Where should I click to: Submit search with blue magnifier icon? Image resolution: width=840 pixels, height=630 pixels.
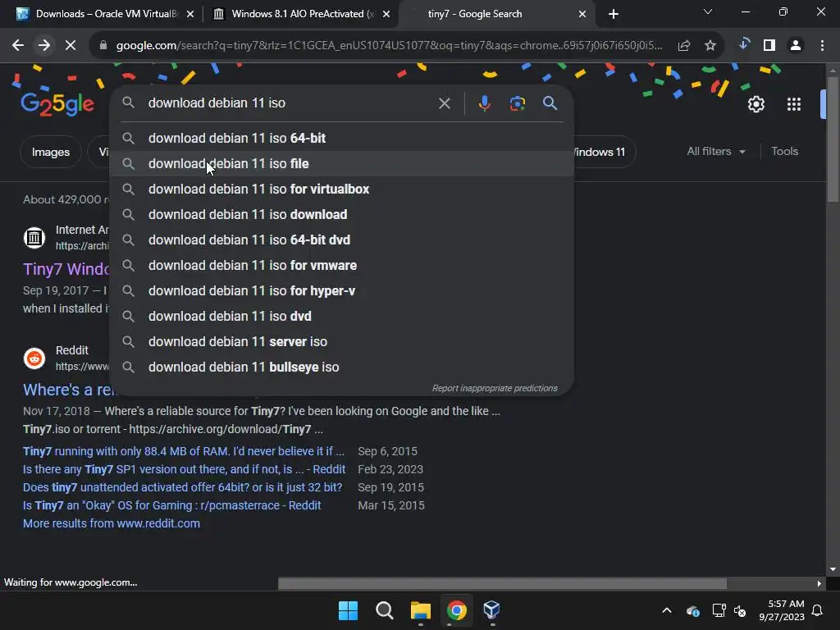pos(550,103)
